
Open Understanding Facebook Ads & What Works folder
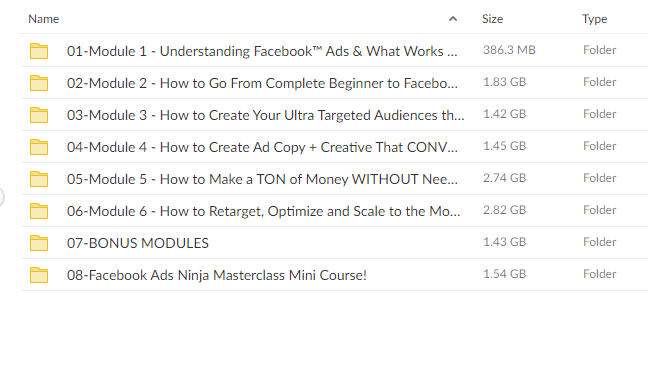tap(262, 51)
